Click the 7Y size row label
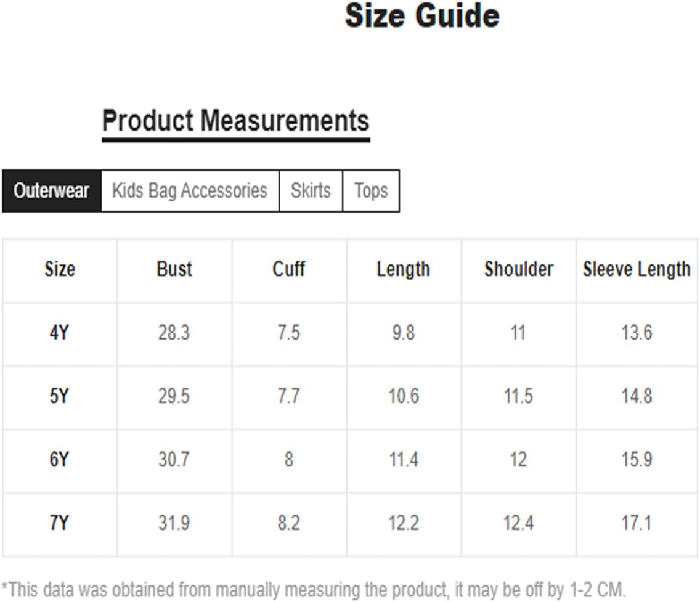 pos(59,523)
